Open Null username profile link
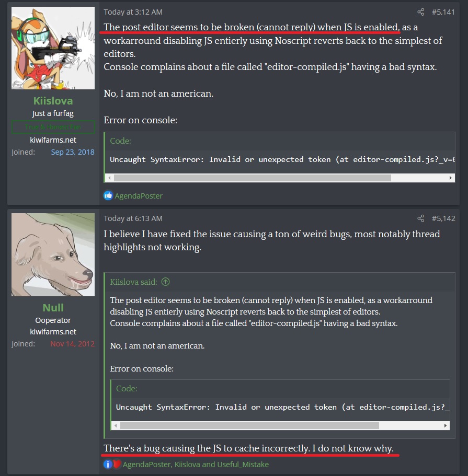Viewport: 468px width, 476px height. click(53, 308)
